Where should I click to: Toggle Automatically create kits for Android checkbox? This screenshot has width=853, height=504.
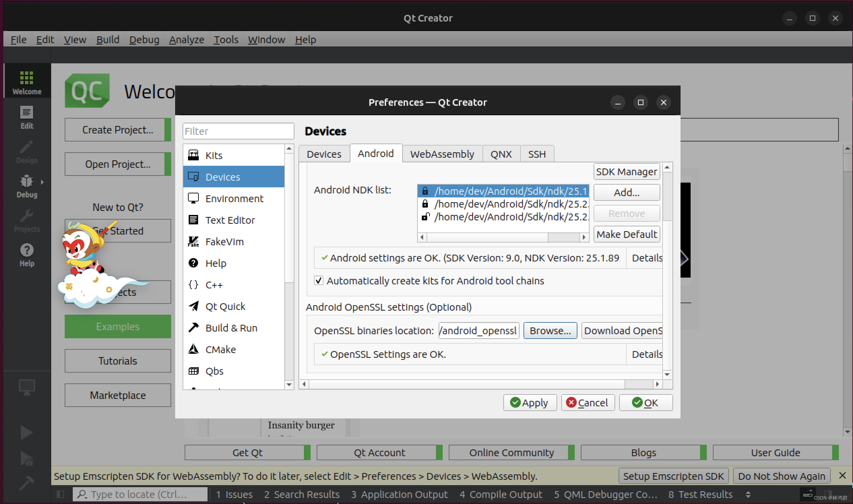(318, 281)
